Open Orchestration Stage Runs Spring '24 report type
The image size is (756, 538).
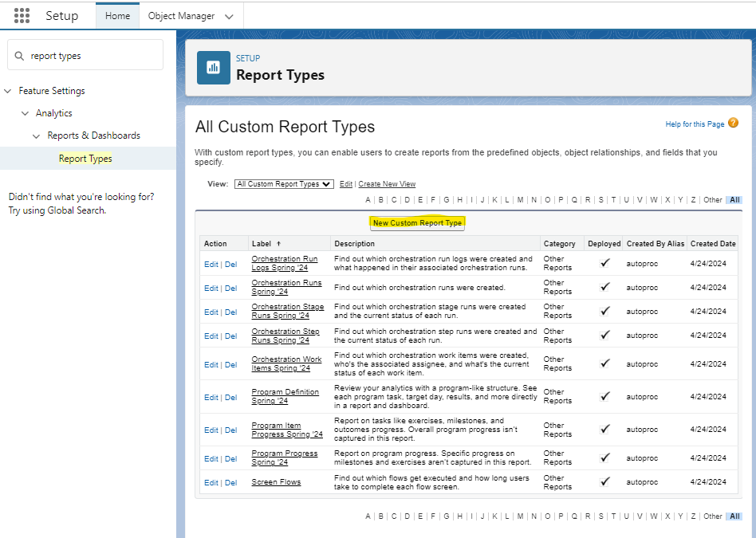[287, 311]
